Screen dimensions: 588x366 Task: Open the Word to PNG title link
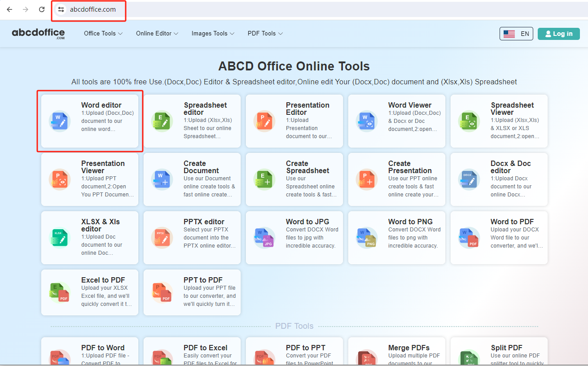point(410,222)
